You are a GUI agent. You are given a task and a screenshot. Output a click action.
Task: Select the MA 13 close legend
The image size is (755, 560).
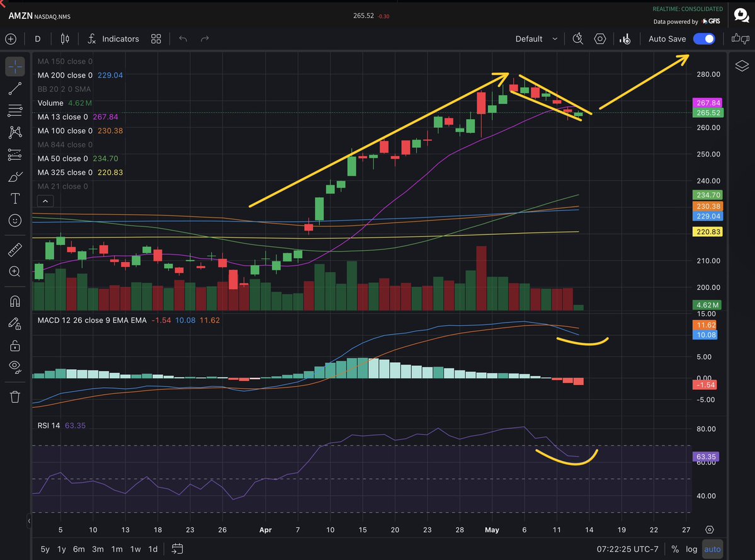tap(77, 117)
